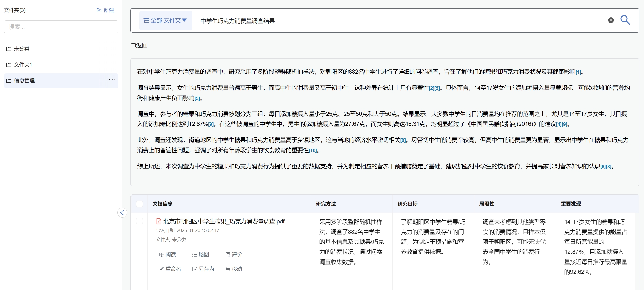Open citation [4] after 膳食指南(2016)的建议

tap(559, 125)
